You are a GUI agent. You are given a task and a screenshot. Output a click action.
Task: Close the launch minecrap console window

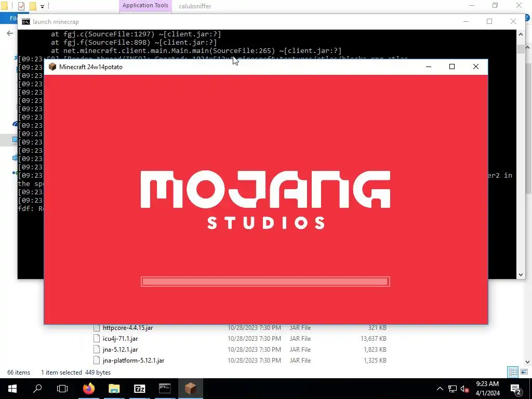[x=513, y=21]
